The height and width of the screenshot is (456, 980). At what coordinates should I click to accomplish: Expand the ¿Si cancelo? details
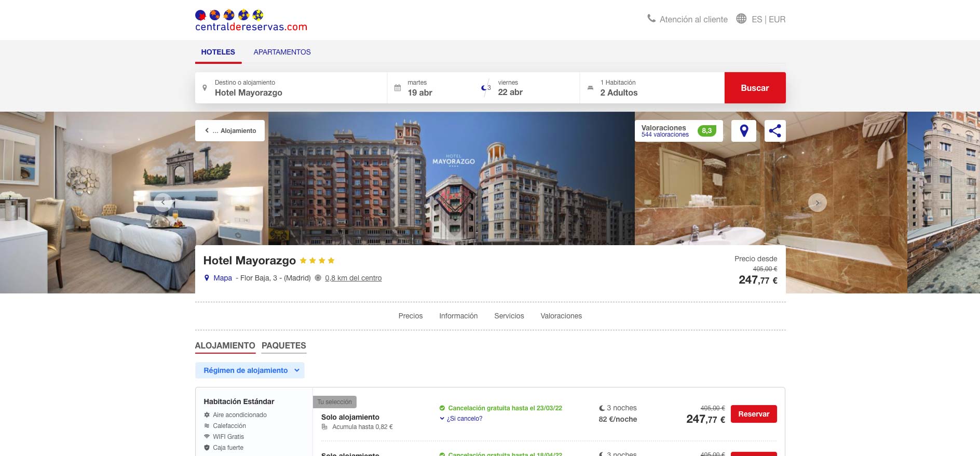pyautogui.click(x=461, y=419)
